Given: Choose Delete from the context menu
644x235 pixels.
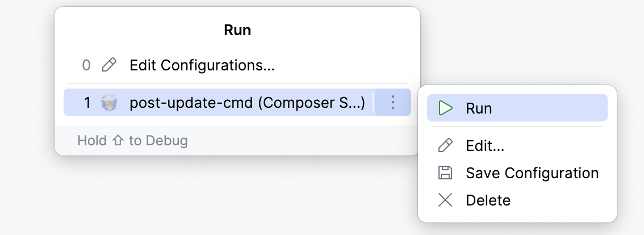Looking at the screenshot, I should point(488,200).
